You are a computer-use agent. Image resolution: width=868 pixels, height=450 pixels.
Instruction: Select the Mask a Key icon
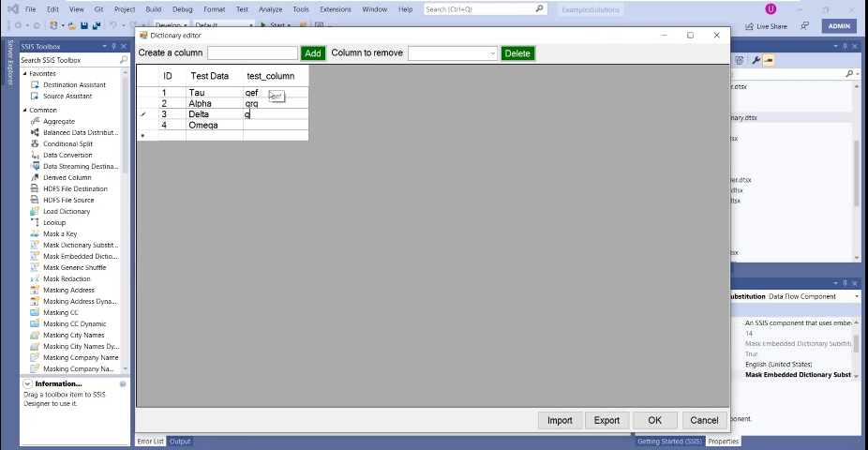(x=35, y=233)
